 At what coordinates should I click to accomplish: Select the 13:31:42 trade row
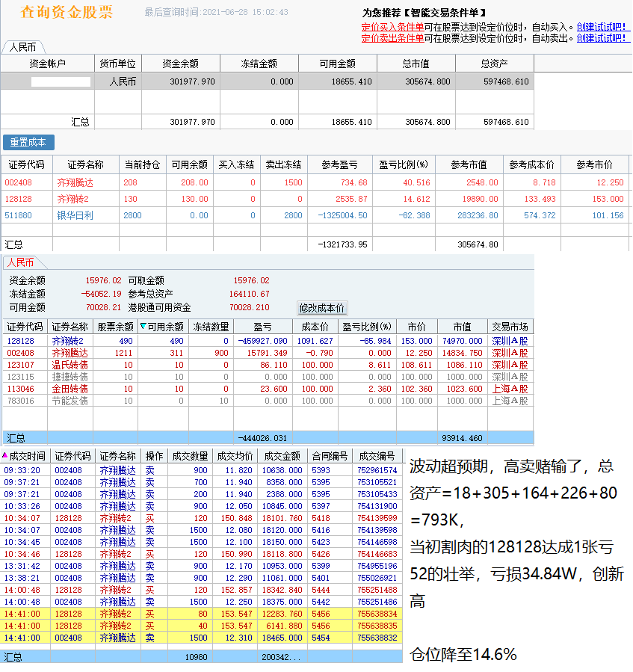pos(202,567)
